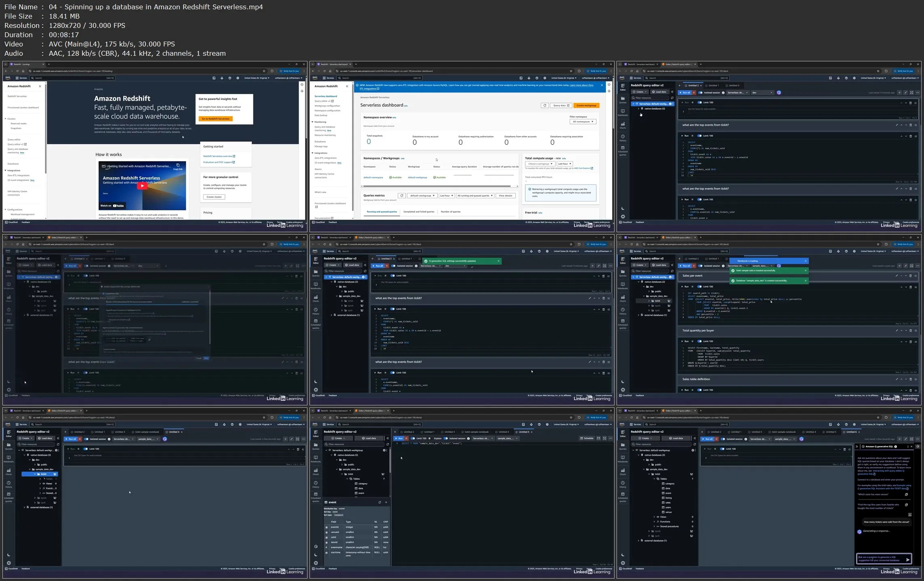Click Query data button in Serverless dashboard frame
Viewport: 924px width, 581px height.
(561, 105)
